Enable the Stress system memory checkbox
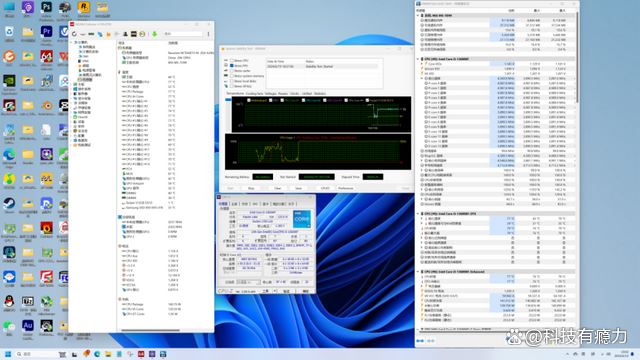Viewport: 640px width, 360px height. click(231, 76)
